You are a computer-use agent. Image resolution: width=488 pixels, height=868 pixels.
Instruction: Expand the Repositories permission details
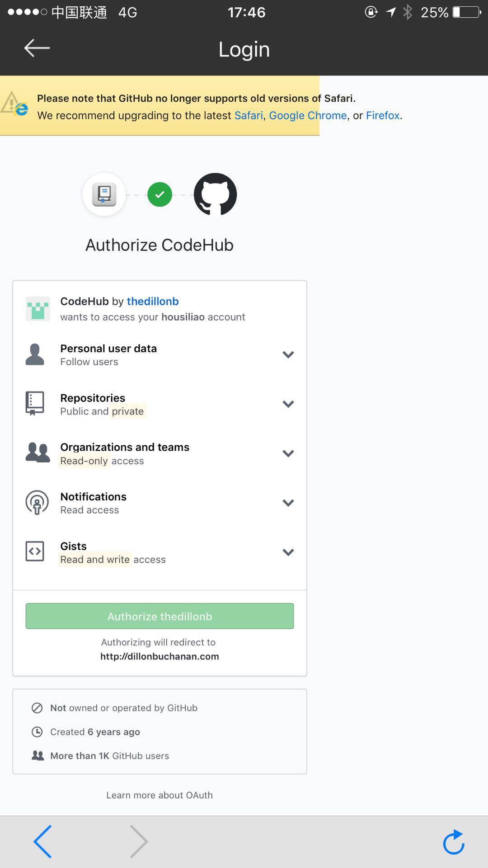tap(288, 404)
